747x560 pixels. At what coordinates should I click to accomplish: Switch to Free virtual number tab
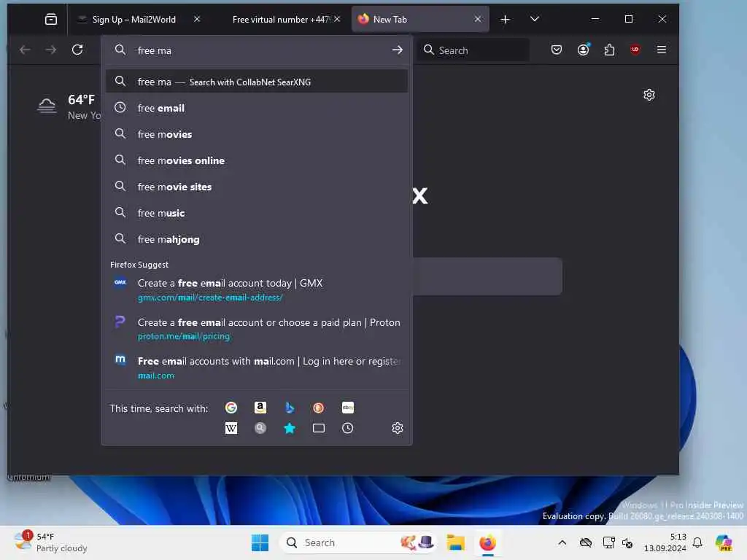pos(281,19)
